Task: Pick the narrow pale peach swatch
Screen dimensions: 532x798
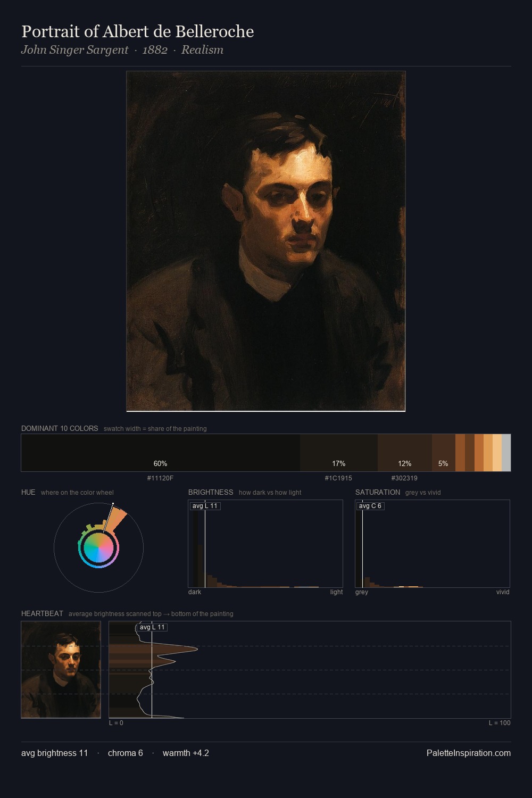Action: pos(497,453)
